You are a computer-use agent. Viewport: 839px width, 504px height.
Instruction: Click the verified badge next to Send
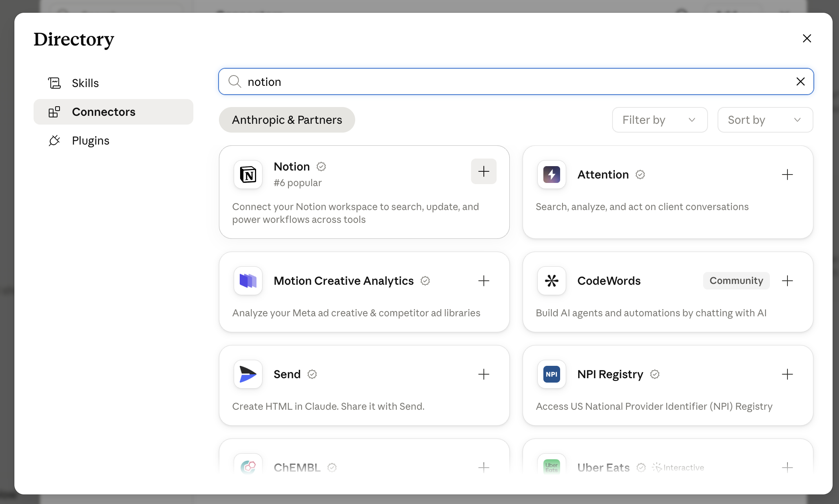tap(312, 374)
